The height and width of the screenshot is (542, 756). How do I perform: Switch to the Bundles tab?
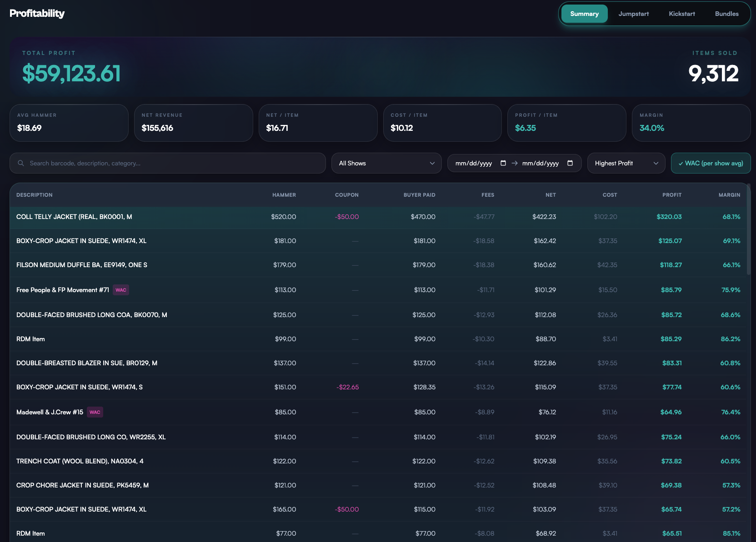[x=726, y=13]
